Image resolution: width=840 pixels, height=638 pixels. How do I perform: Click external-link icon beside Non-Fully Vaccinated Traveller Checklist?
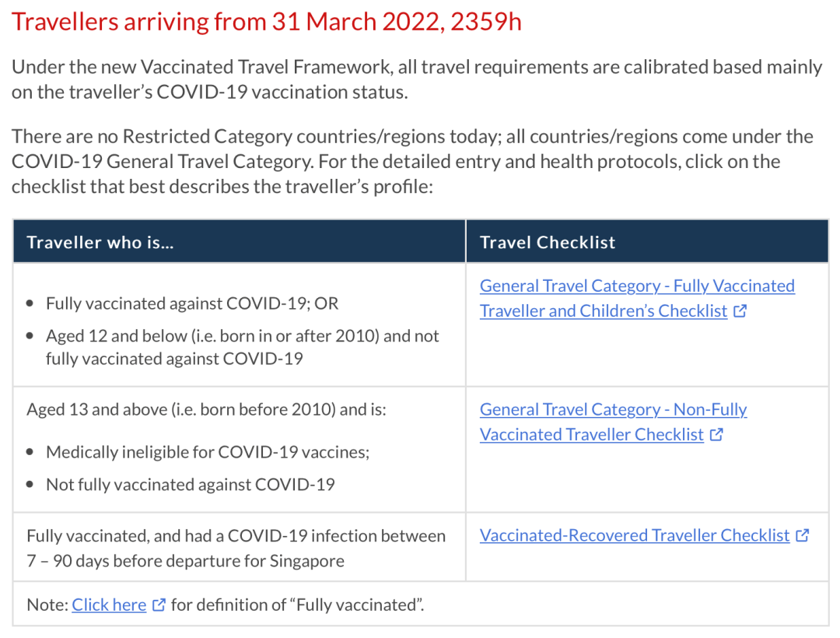click(716, 435)
